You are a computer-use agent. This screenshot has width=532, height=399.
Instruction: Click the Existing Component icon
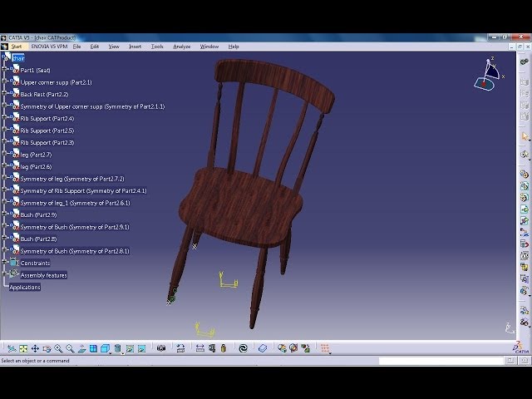[525, 209]
